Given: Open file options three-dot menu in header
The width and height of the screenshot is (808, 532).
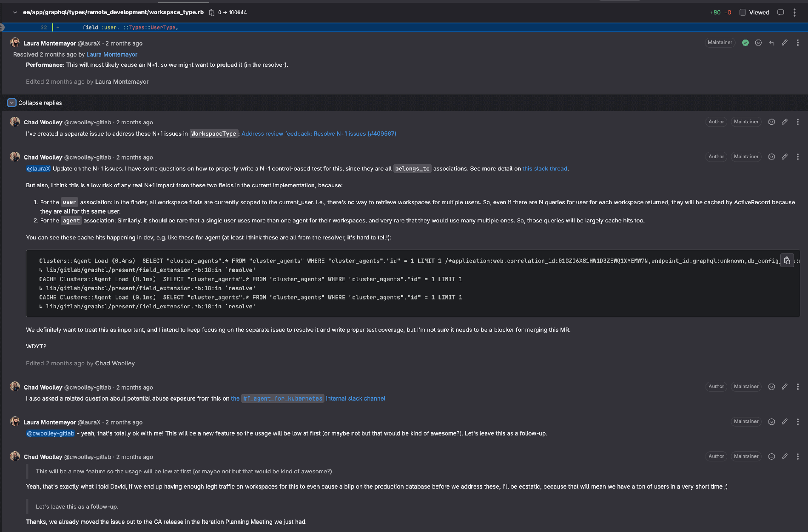Looking at the screenshot, I should pos(794,12).
